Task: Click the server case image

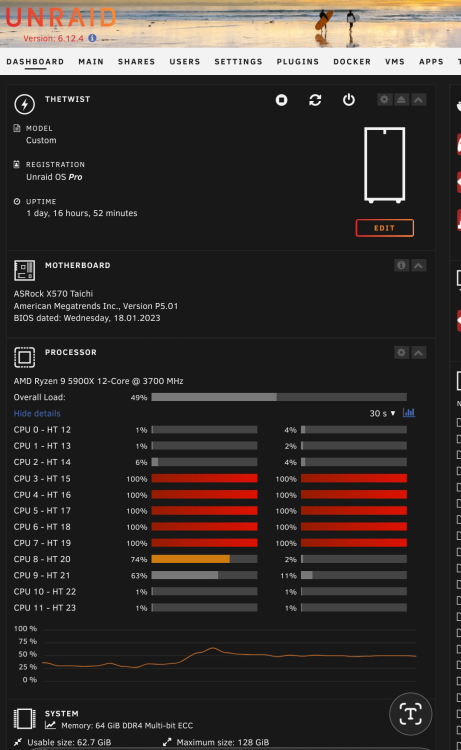Action: click(x=384, y=165)
